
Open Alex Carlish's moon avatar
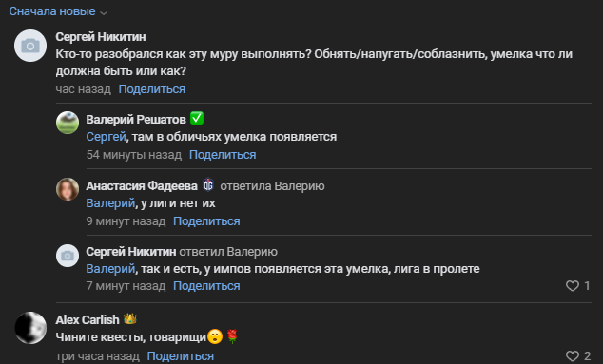click(x=30, y=328)
